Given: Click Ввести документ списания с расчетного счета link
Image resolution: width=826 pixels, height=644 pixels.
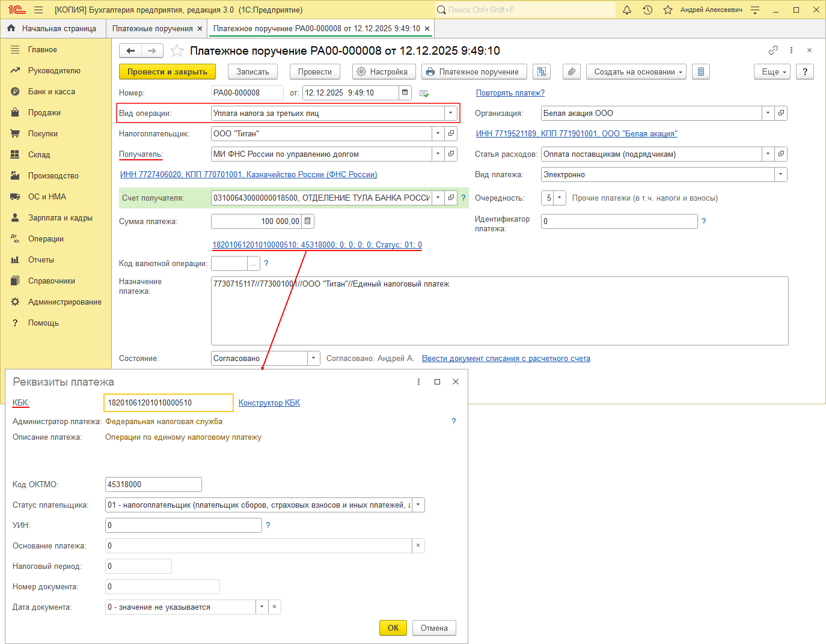Looking at the screenshot, I should [x=506, y=358].
